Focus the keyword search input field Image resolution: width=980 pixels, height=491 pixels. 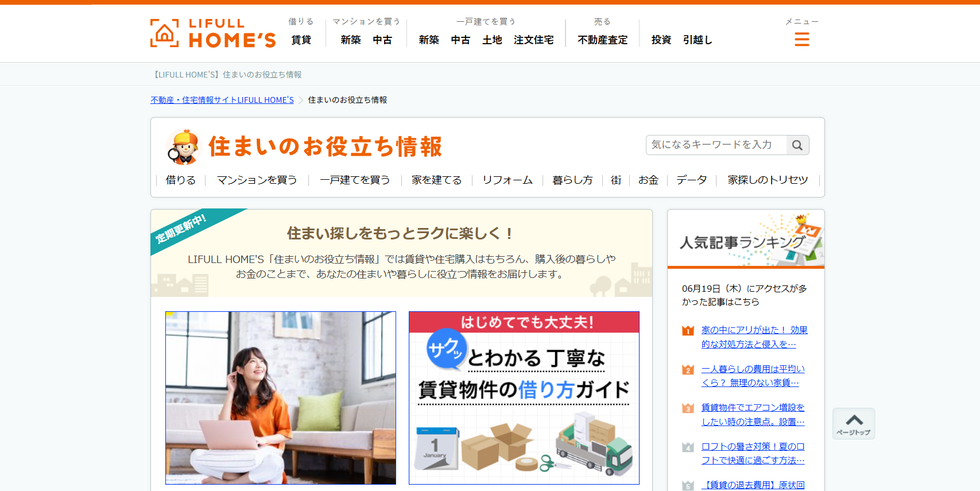point(716,145)
